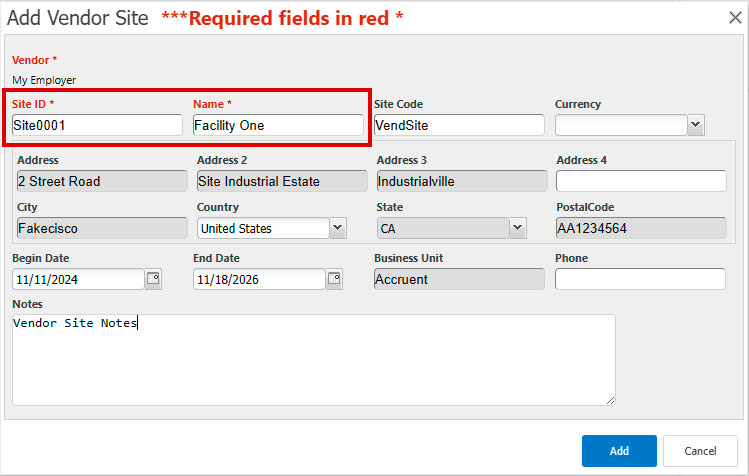Expand the Country dropdown arrow
Viewport: 749px width, 476px height.
pyautogui.click(x=338, y=228)
